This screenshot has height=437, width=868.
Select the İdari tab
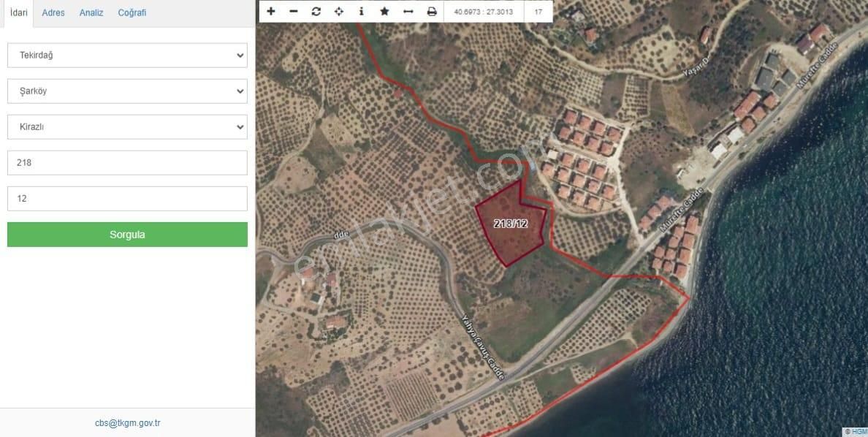19,12
